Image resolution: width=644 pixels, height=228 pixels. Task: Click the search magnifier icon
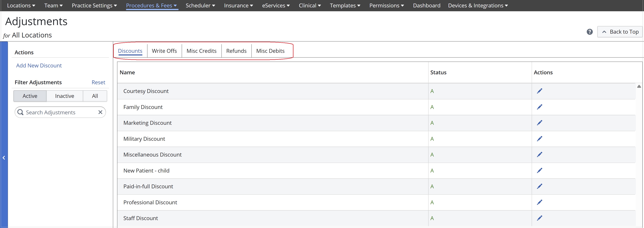(21, 112)
